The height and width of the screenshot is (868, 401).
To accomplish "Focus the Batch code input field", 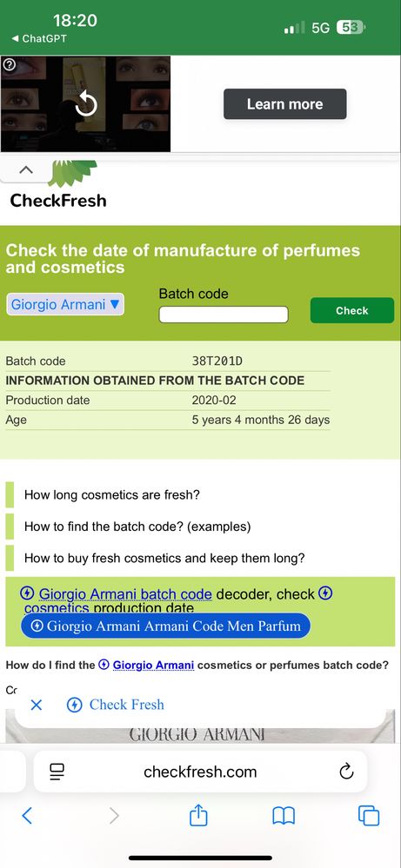I will click(x=224, y=315).
